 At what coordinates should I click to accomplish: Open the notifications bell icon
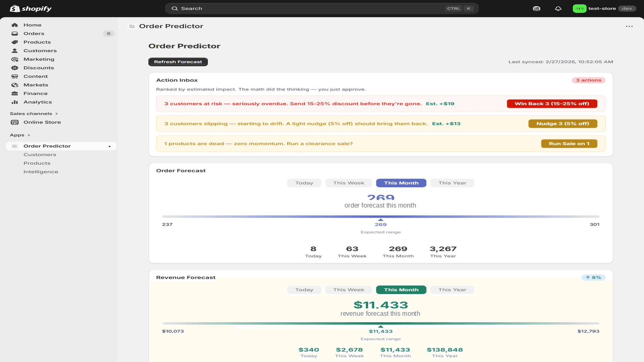(558, 8)
